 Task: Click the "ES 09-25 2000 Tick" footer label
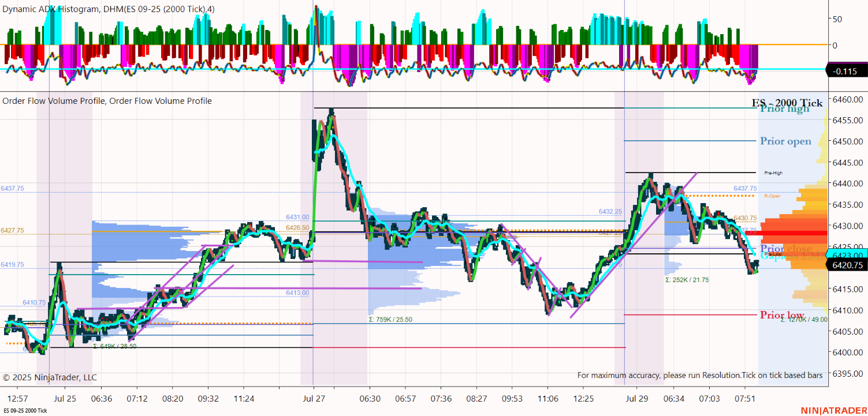point(25,411)
